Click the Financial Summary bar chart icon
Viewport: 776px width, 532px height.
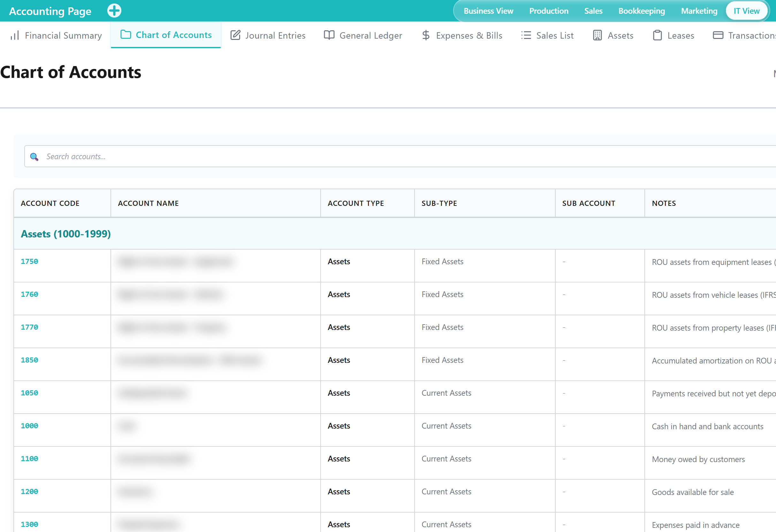15,35
